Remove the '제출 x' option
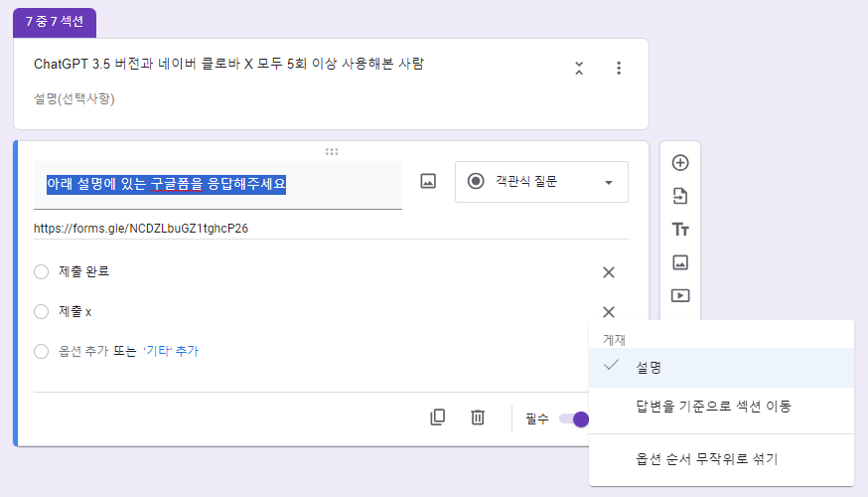Viewport: 868px width, 497px height. click(609, 312)
